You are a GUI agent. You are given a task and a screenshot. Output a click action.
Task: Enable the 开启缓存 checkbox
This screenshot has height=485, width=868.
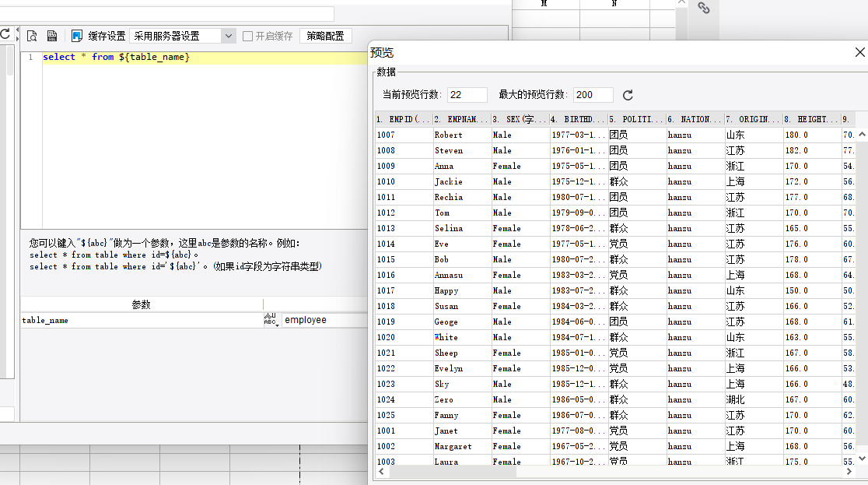(248, 36)
